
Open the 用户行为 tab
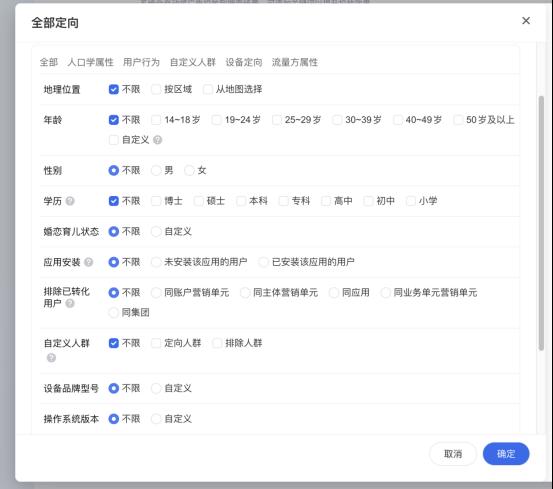point(141,62)
